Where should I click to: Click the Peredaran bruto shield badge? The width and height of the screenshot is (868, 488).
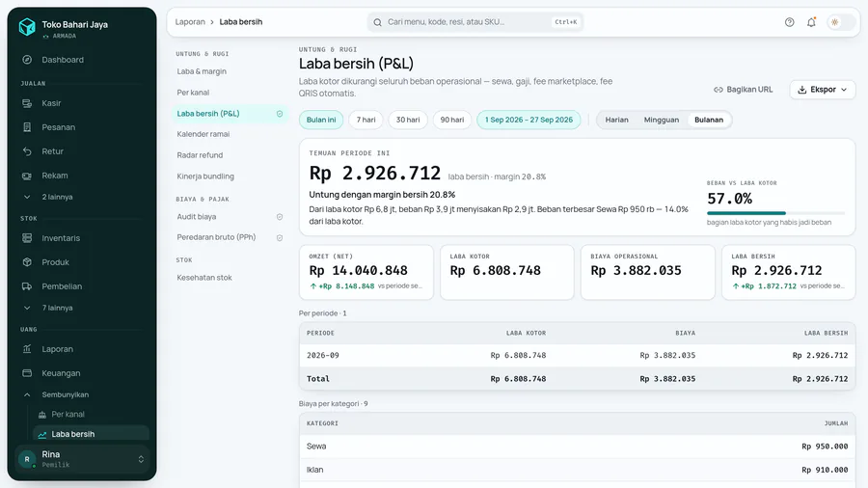pos(280,238)
